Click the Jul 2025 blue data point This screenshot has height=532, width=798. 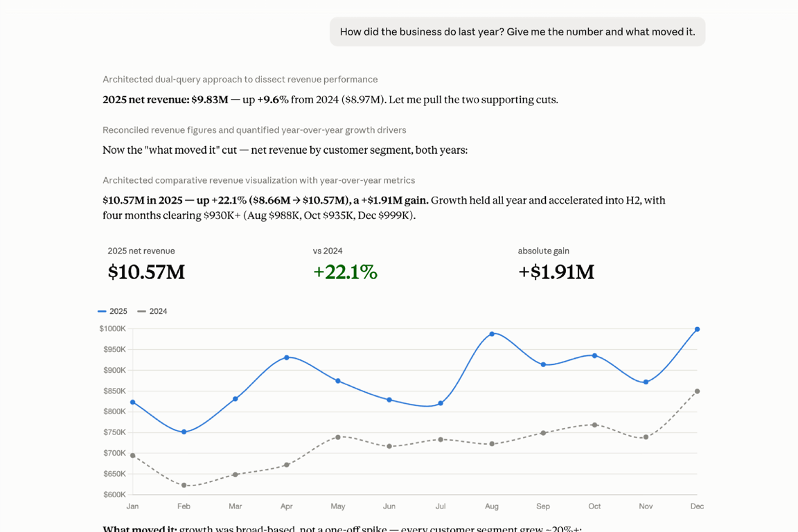pyautogui.click(x=441, y=403)
